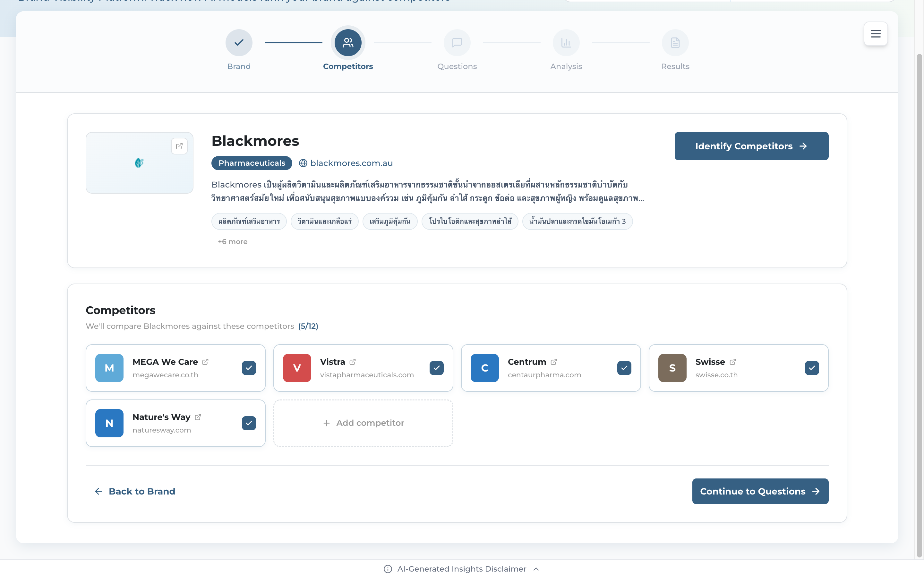Click the เสริมภูมิคุ้มกัน tag
Image resolution: width=924 pixels, height=578 pixels.
point(390,221)
